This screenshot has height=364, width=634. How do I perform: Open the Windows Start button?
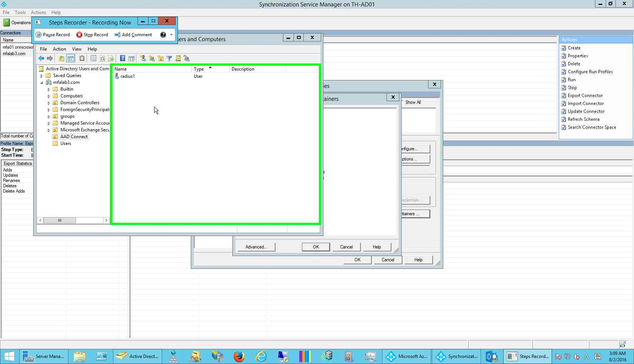9,356
